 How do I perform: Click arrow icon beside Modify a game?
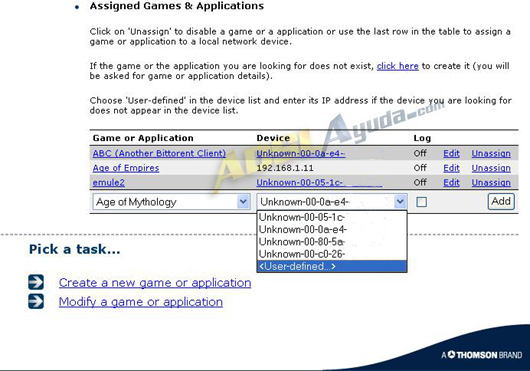point(36,301)
